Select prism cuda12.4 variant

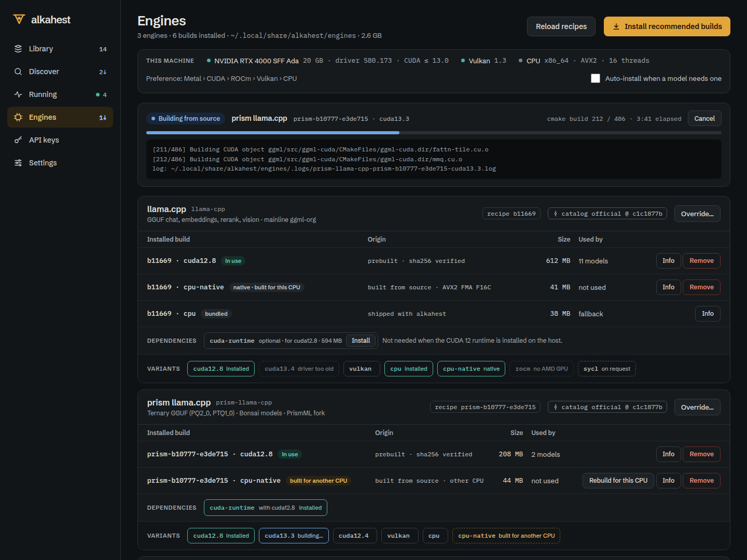[354, 536]
